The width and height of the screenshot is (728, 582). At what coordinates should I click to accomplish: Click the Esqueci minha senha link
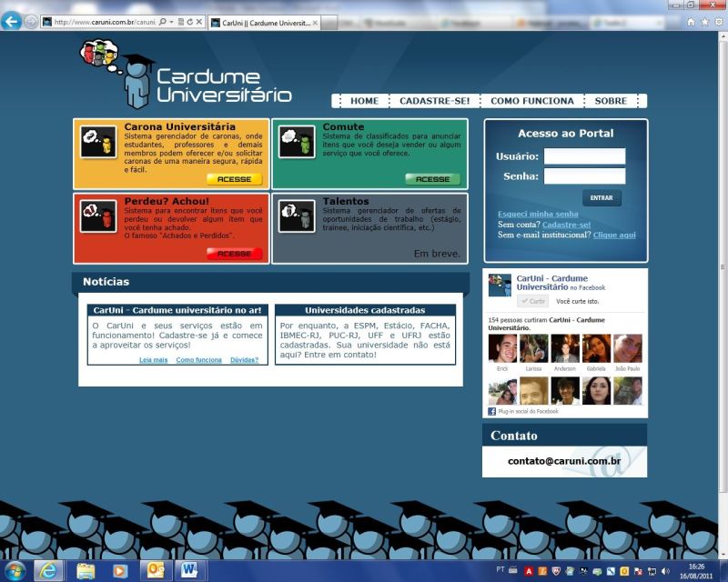point(538,214)
